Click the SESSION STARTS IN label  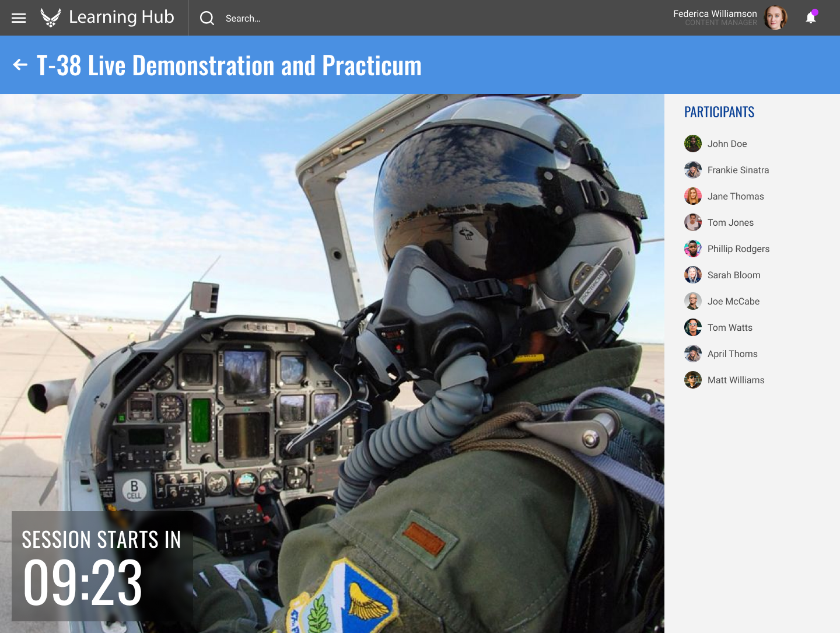pos(101,540)
